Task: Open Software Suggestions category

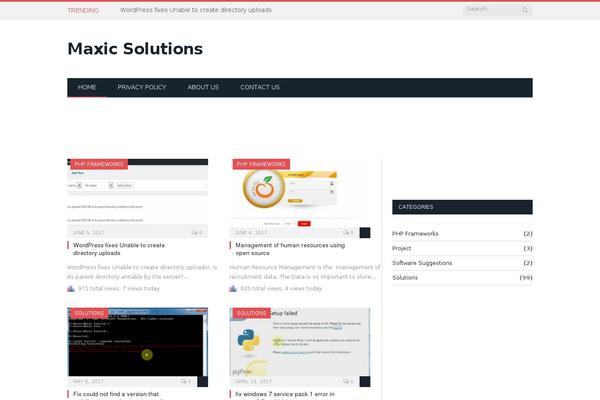Action: [422, 263]
